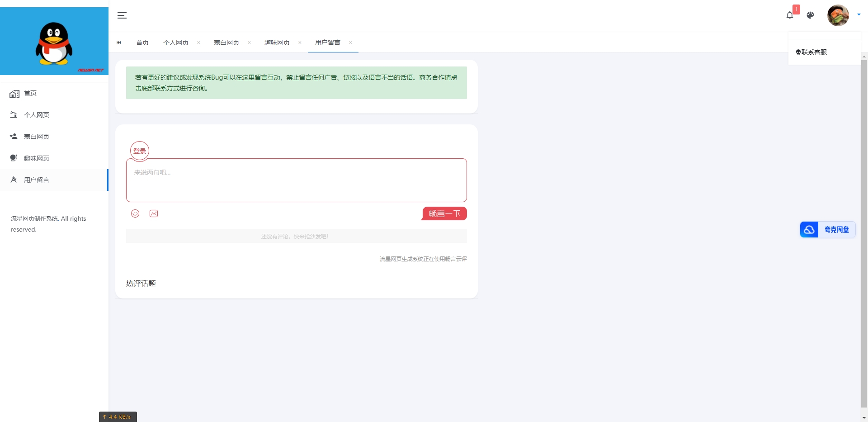Viewport: 868px width, 422px height.
Task: Close the 个人网页 tab
Action: pos(198,43)
